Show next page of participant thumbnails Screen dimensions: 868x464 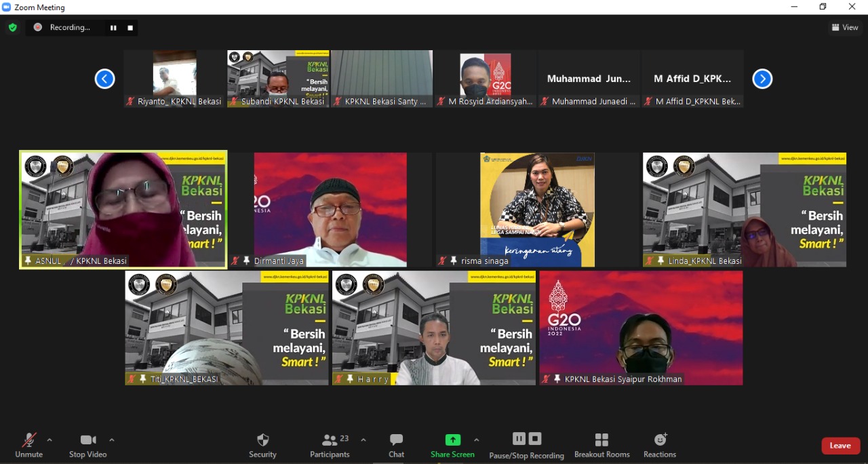point(762,79)
